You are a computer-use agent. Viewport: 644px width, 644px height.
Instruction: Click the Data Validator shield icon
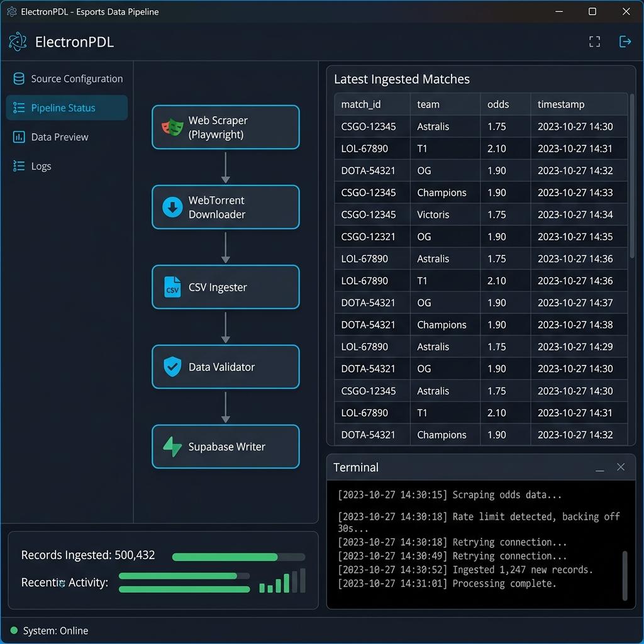[172, 367]
